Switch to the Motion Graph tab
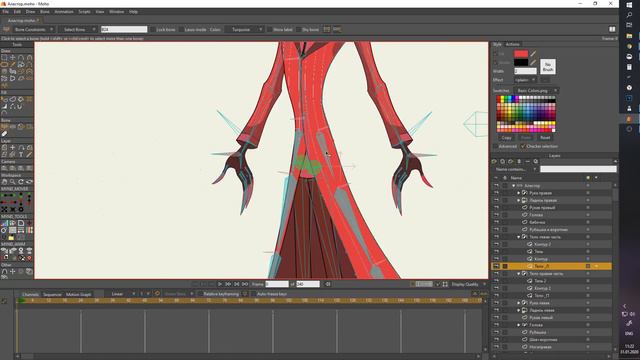The image size is (640, 360). coord(78,294)
